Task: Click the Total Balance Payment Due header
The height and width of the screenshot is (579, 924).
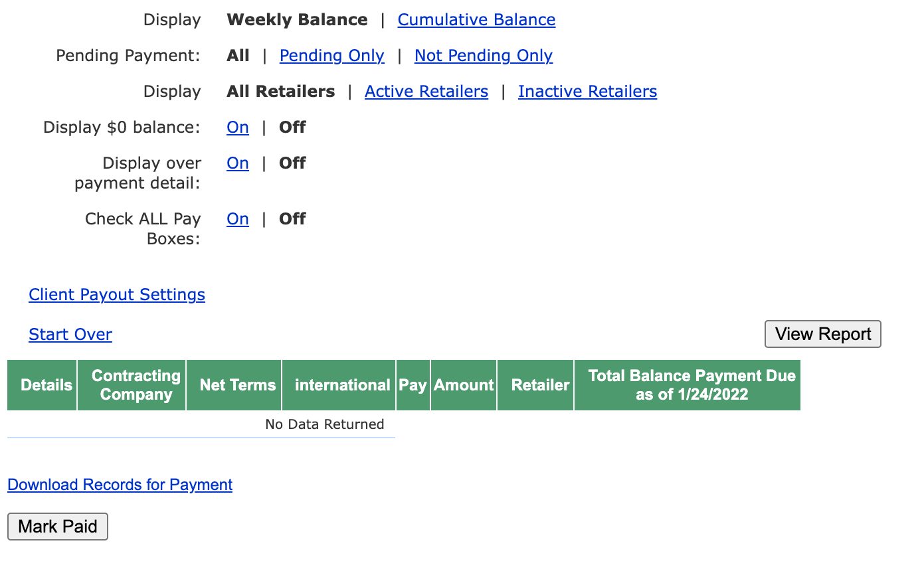Action: (x=691, y=385)
